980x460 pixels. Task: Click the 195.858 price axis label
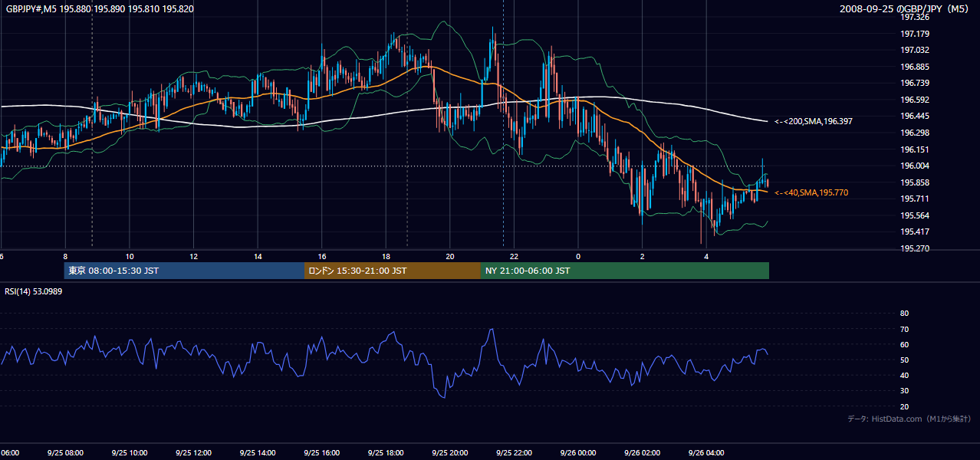coord(915,182)
